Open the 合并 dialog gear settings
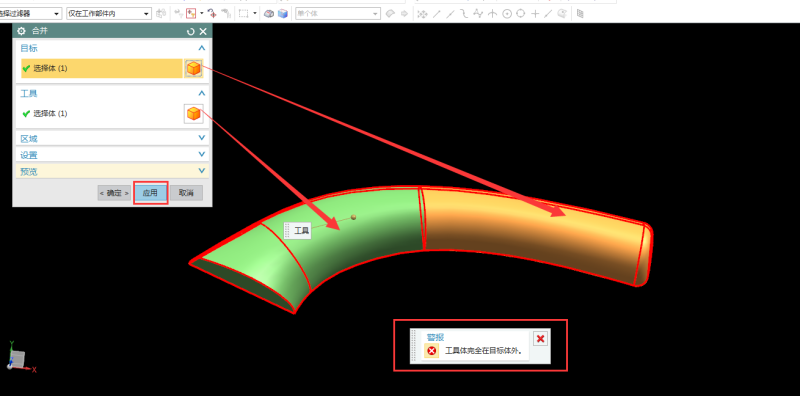This screenshot has width=800, height=396. coord(21,31)
